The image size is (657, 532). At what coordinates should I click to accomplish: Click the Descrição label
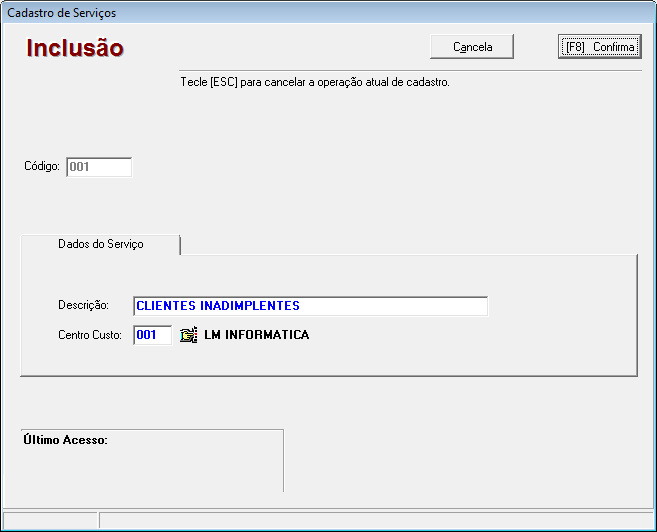pos(81,306)
